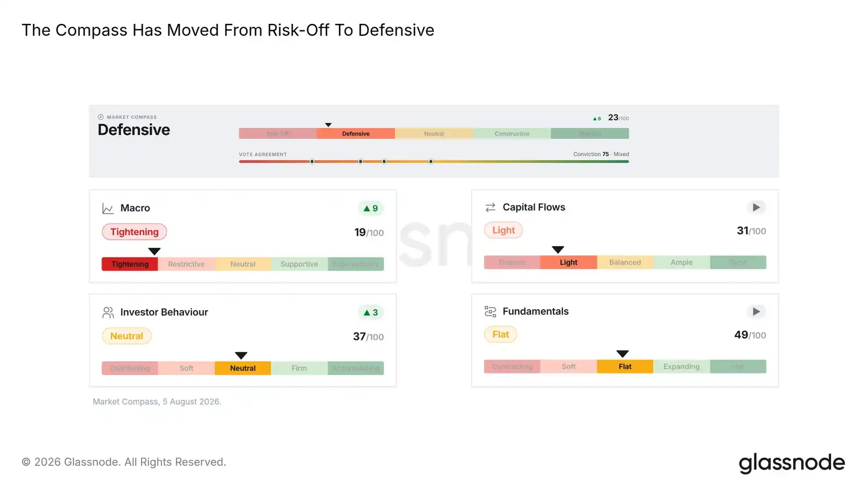Choose Balanced segment in Capital Flows scale
Viewport: 868px width, 488px height.
point(625,262)
